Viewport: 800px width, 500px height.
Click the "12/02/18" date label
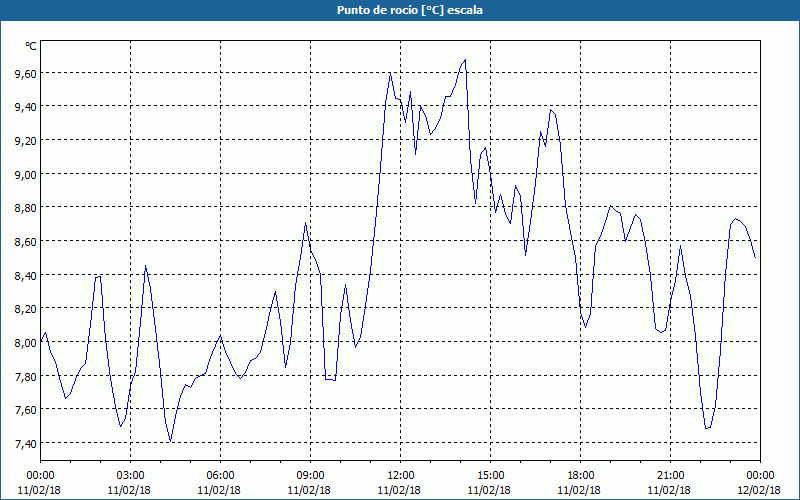[759, 490]
